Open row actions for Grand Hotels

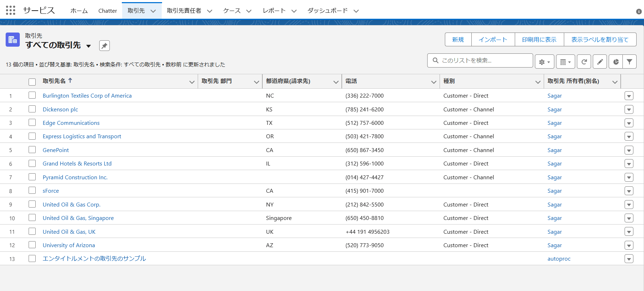(629, 164)
